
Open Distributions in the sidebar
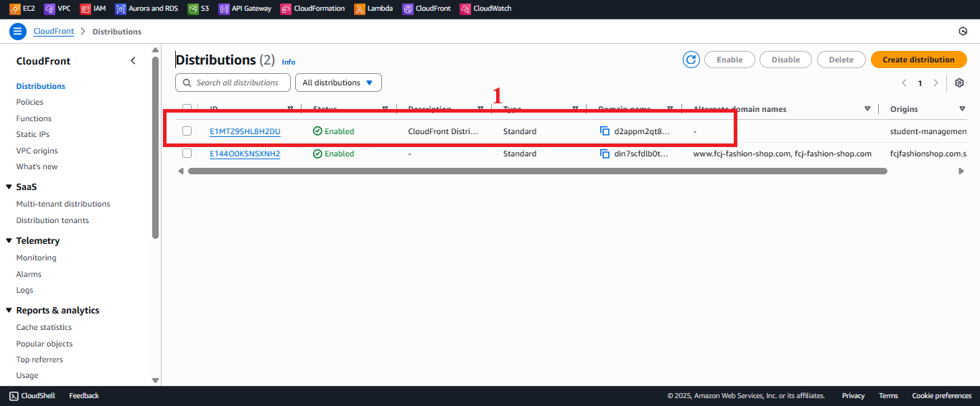[x=41, y=86]
